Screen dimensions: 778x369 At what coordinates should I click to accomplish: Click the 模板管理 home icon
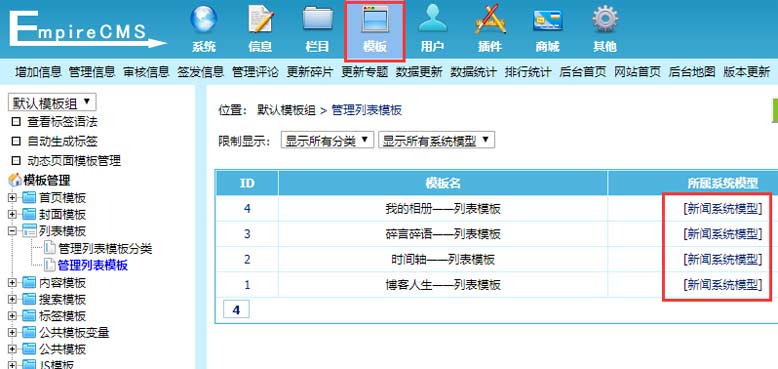click(15, 180)
